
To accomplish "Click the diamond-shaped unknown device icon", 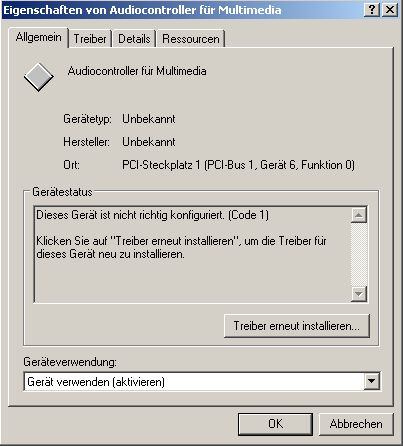I will (39, 77).
